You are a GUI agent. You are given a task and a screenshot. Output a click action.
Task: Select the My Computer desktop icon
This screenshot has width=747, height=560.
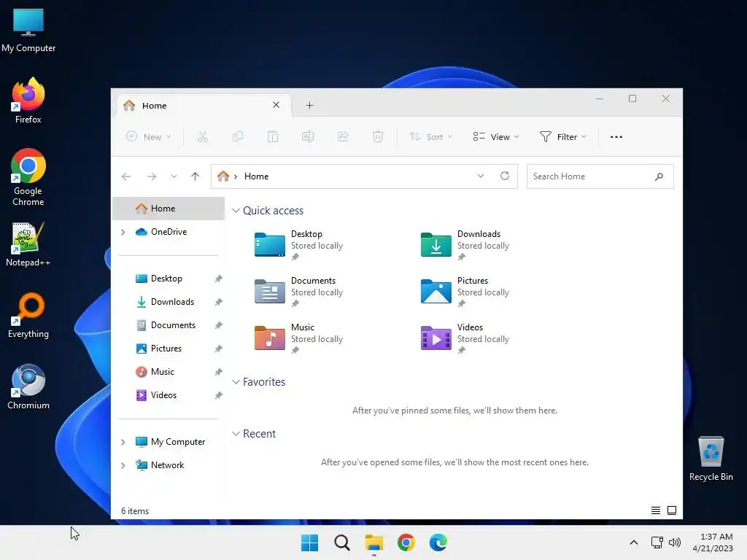(x=28, y=29)
